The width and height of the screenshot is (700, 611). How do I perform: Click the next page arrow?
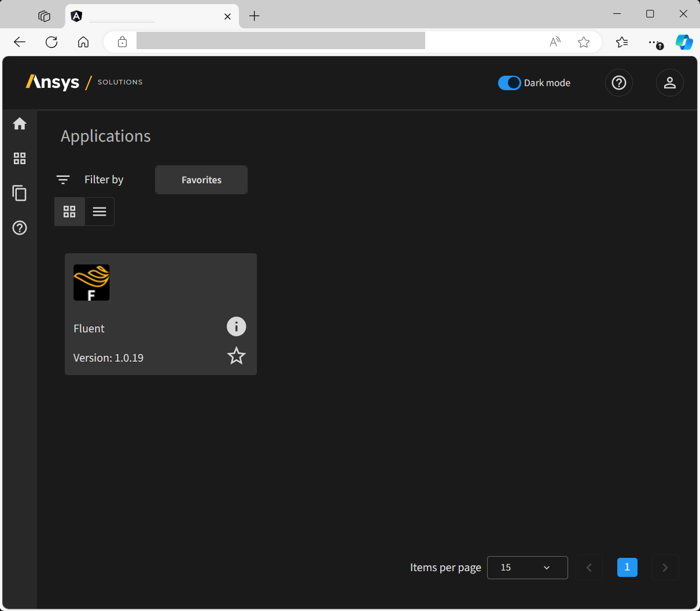665,567
